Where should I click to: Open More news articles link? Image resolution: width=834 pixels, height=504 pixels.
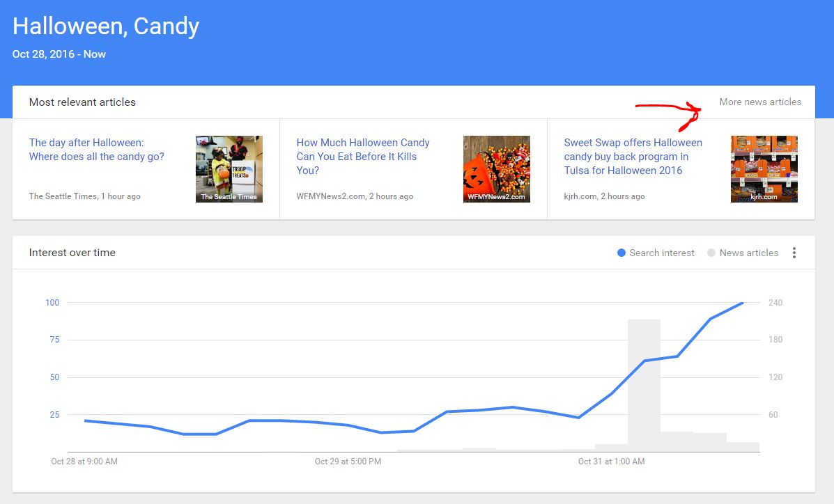point(760,102)
